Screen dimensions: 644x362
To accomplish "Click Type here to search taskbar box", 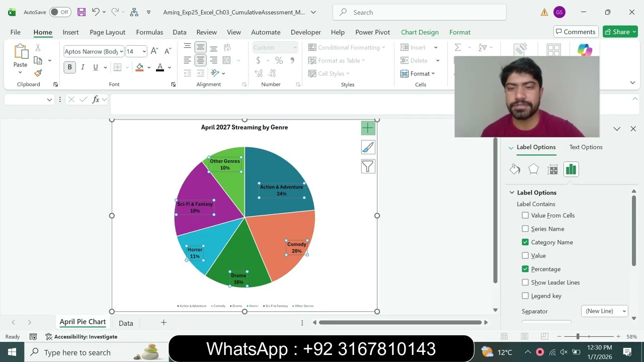I will pyautogui.click(x=96, y=352).
